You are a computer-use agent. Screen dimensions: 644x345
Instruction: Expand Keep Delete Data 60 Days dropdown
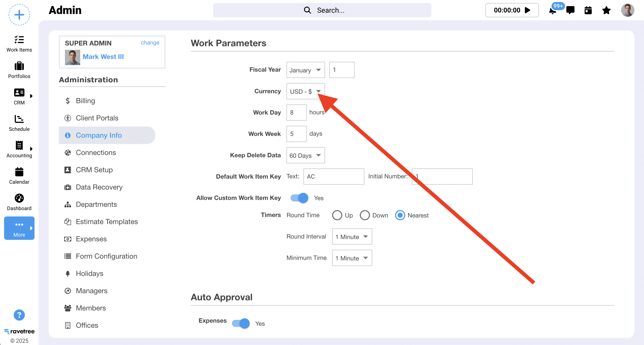[x=306, y=155]
